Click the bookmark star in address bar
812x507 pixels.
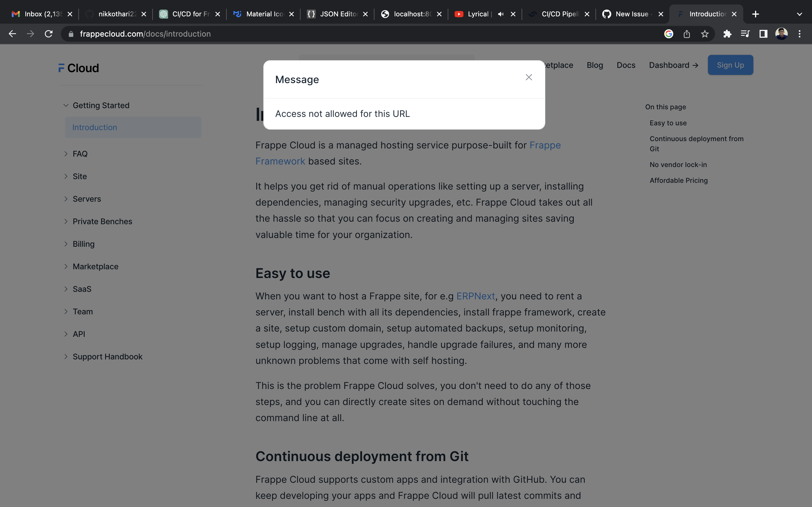[704, 34]
